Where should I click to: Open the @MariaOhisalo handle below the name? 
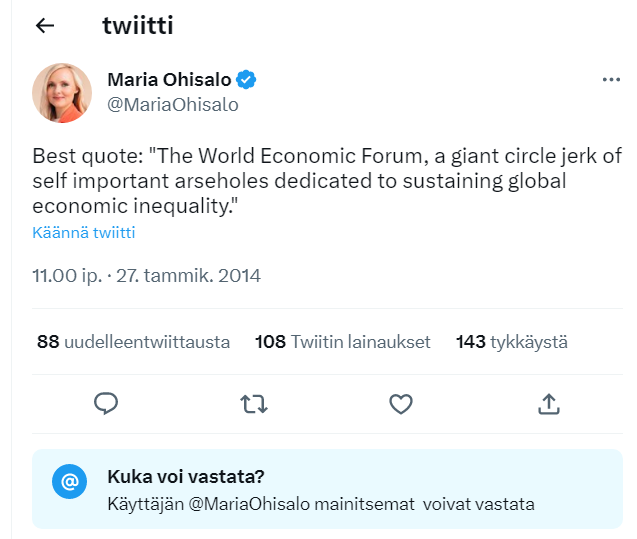(172, 104)
